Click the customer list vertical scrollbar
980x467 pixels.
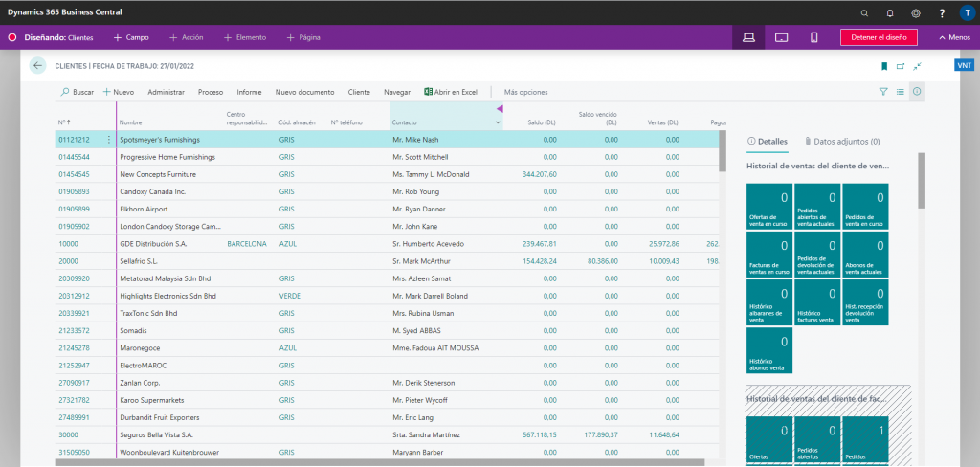click(723, 150)
